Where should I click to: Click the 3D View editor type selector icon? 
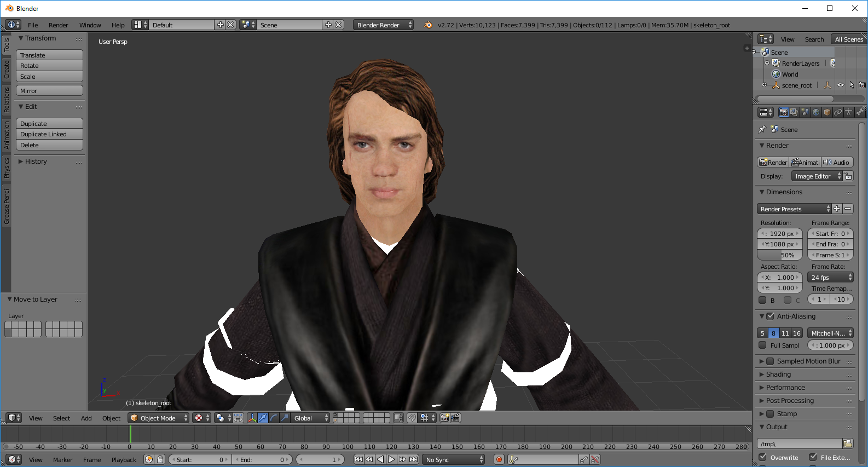click(x=14, y=418)
